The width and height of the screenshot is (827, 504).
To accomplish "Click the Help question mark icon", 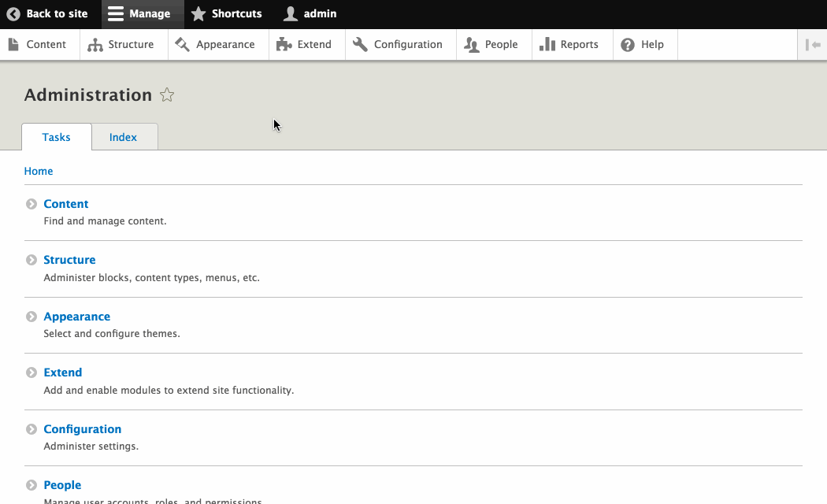I will [628, 45].
